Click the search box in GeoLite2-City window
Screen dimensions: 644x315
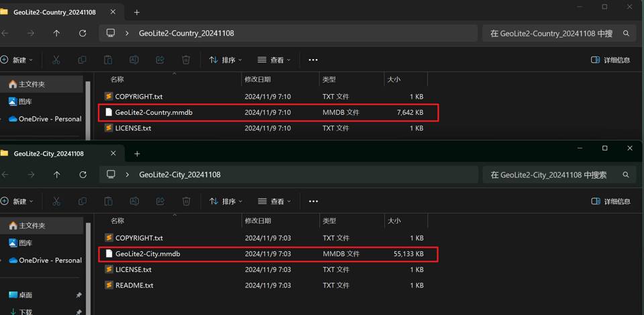point(550,175)
